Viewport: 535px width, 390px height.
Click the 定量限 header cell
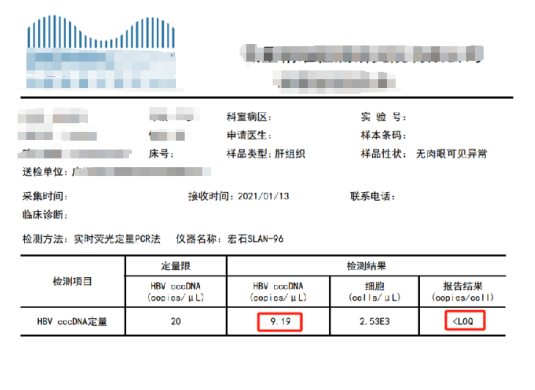pos(176,266)
